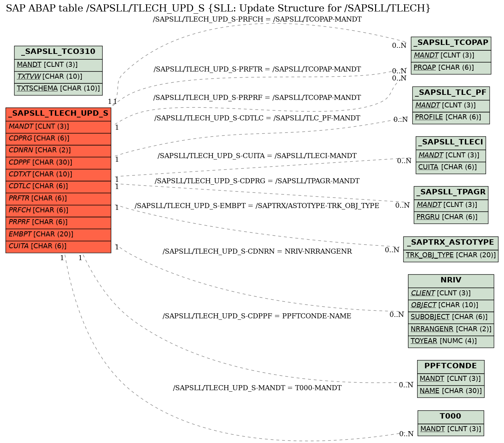Click the NRIV table header

click(x=451, y=281)
